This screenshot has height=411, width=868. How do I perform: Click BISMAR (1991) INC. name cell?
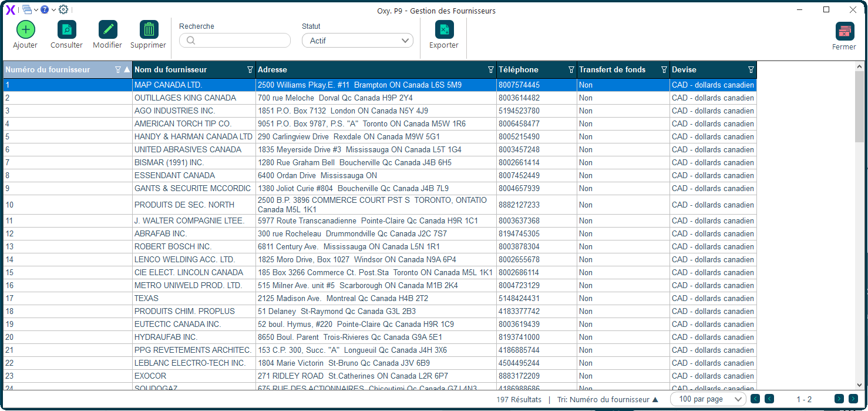194,163
